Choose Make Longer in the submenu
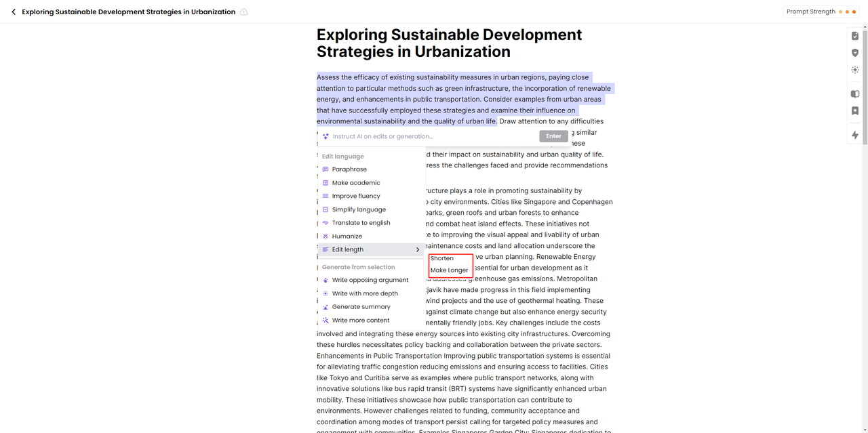 point(449,270)
